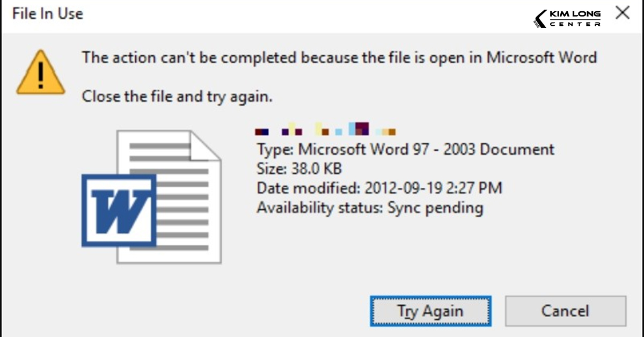
Task: Click the exclamation mark inside the warning triangle
Action: pyautogui.click(x=40, y=76)
